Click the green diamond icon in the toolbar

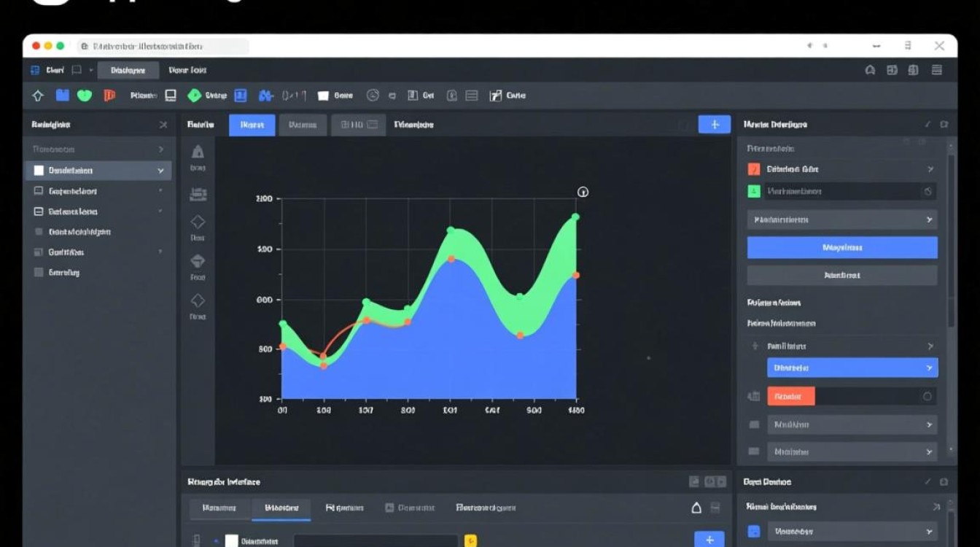point(194,96)
